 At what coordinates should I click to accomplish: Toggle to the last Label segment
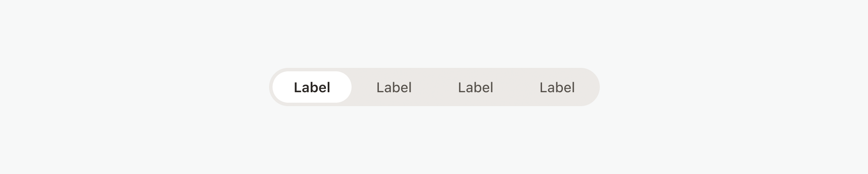click(x=557, y=87)
